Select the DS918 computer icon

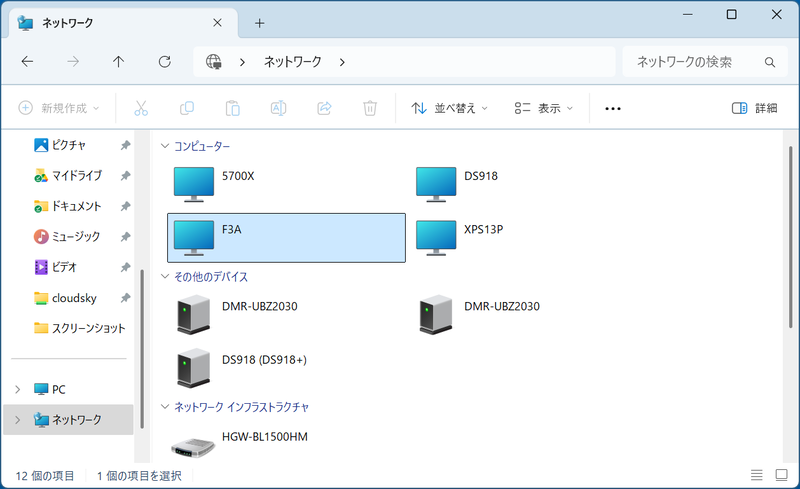436,184
